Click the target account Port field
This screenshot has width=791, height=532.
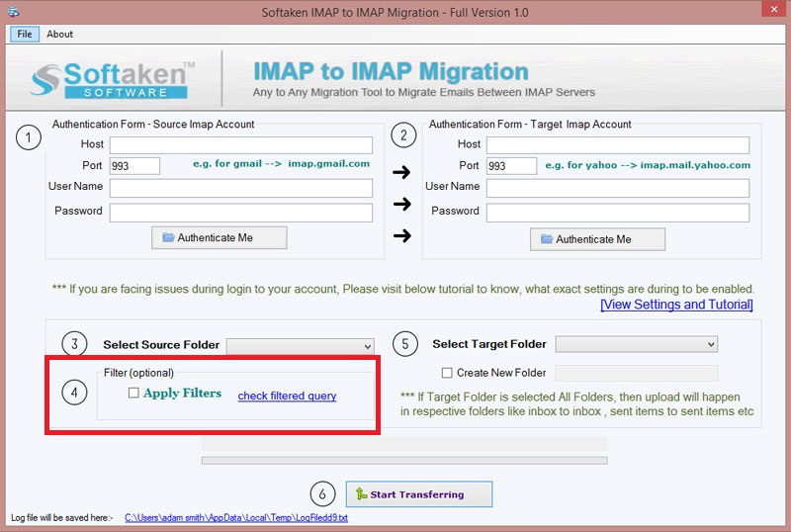(x=511, y=165)
